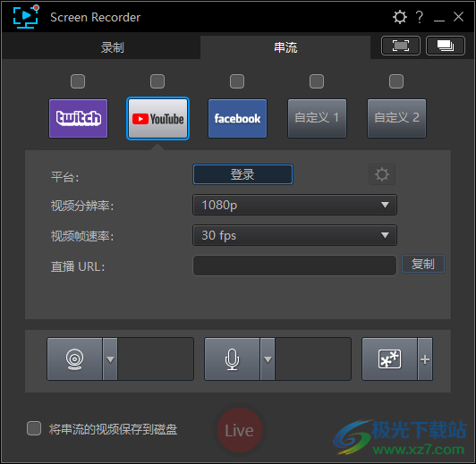This screenshot has height=464, width=476.
Task: Open the 1080p video resolution dropdown
Action: 294,205
